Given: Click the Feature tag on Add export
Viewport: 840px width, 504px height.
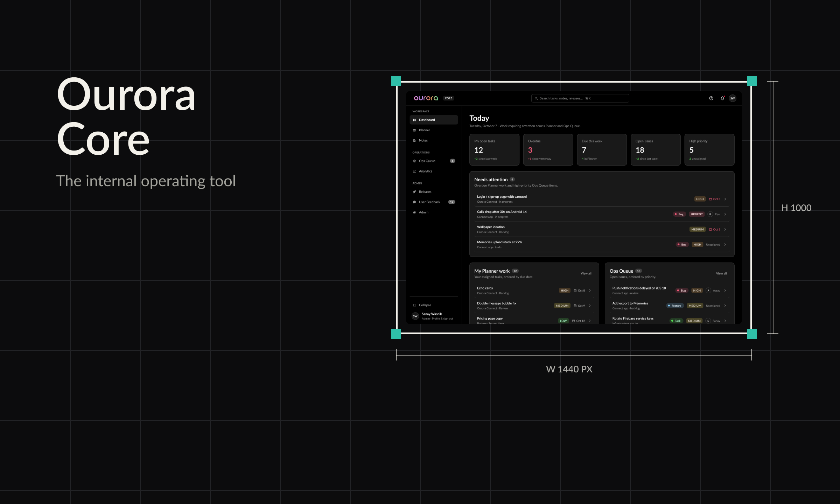Looking at the screenshot, I should pos(675,306).
